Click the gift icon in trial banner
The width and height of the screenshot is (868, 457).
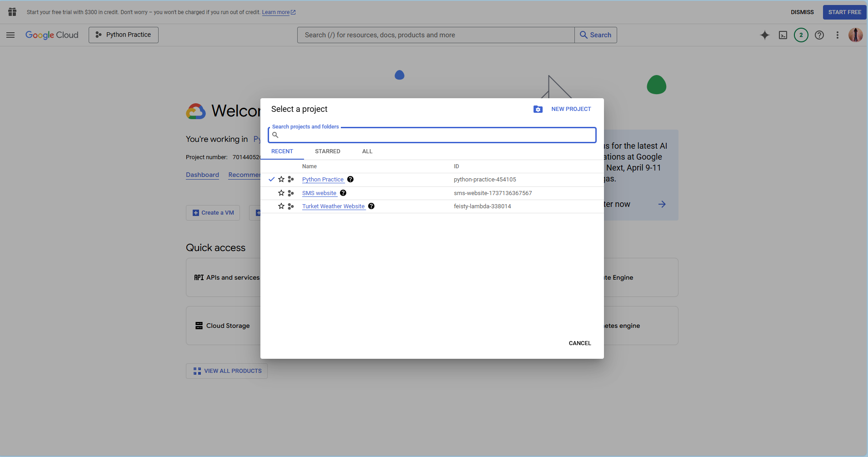click(12, 12)
